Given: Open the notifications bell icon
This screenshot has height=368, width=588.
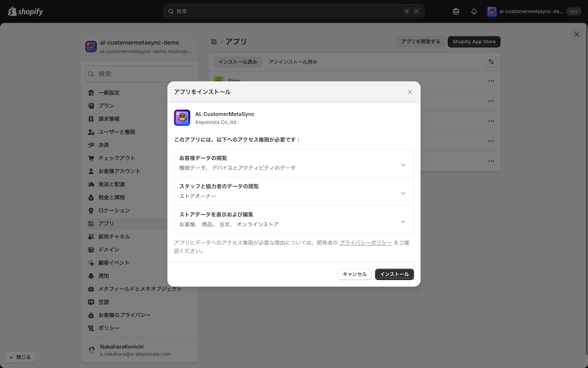Looking at the screenshot, I should tap(474, 11).
